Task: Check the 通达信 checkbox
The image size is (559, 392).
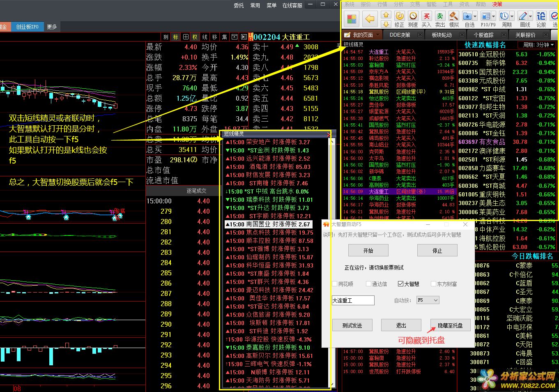Action: click(x=368, y=284)
